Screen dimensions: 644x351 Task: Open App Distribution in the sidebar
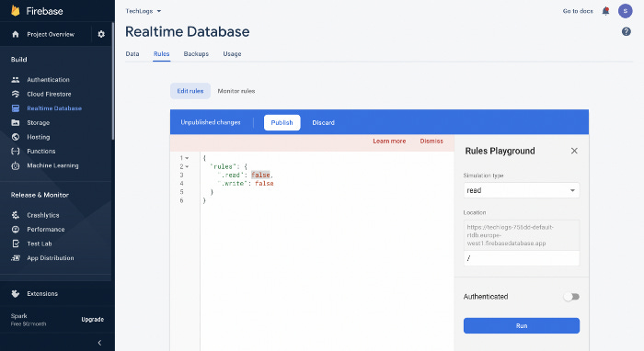tap(51, 258)
